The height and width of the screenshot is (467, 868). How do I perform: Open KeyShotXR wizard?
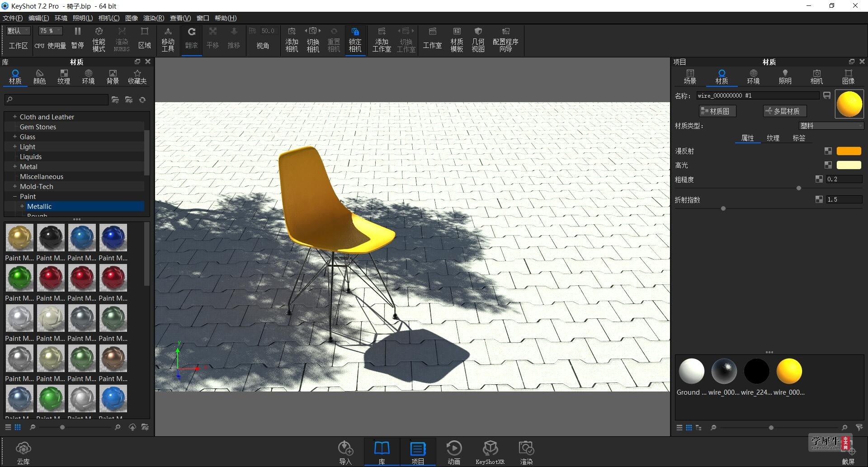tap(490, 453)
